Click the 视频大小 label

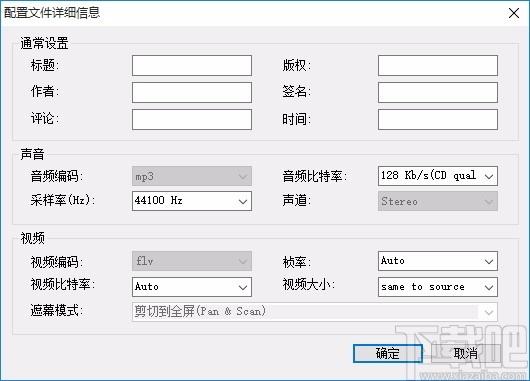point(309,284)
